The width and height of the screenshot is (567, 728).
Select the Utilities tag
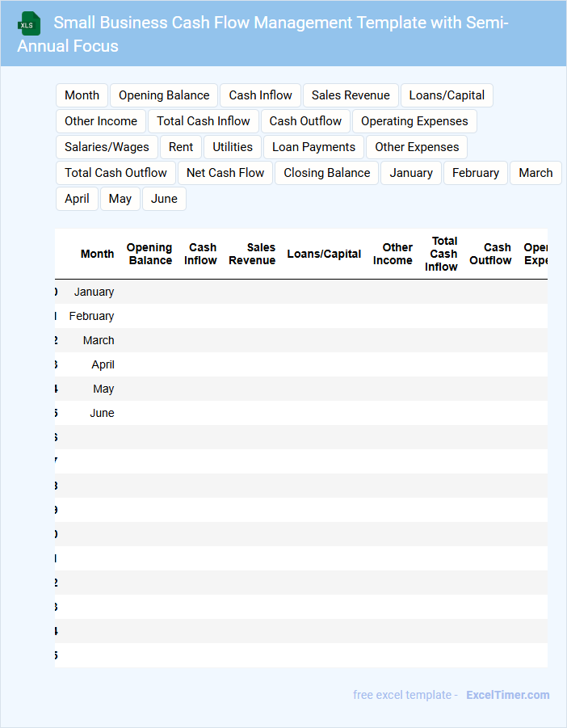point(233,147)
